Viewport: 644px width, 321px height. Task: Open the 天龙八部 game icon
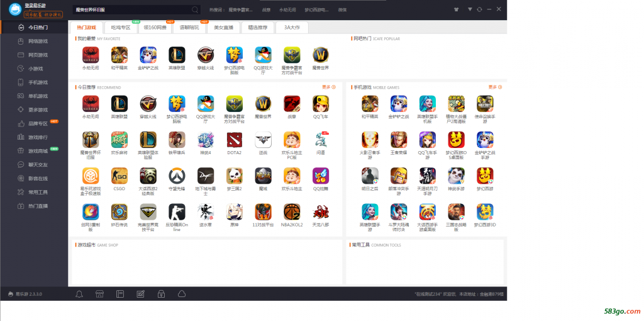point(320,211)
